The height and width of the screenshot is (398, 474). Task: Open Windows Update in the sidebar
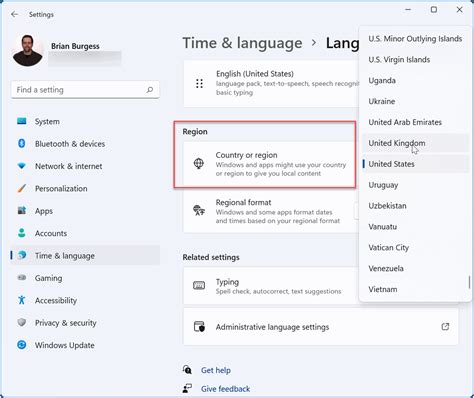coord(85,345)
